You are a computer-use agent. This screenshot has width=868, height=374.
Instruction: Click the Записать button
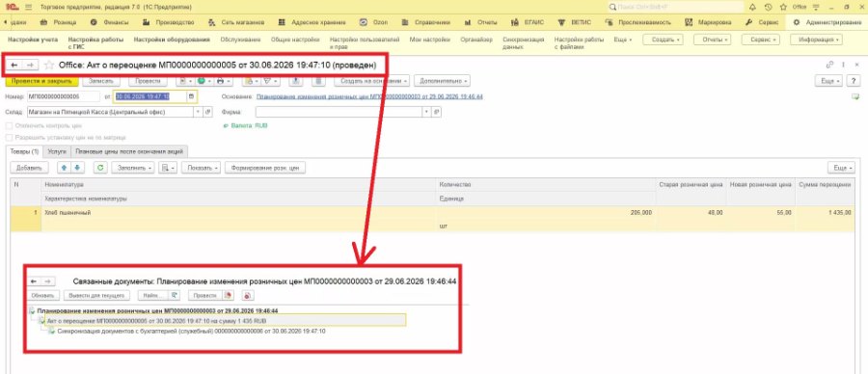[x=100, y=81]
